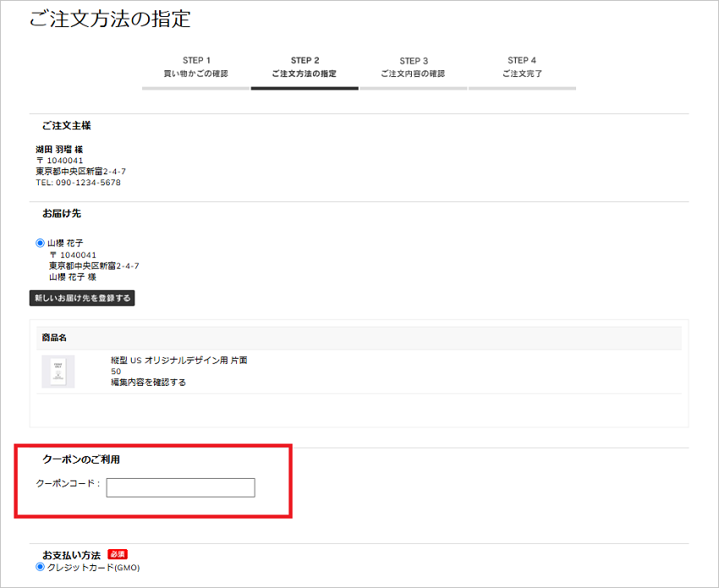The image size is (719, 588).
Task: Click the 商品名 table header
Action: (x=54, y=338)
